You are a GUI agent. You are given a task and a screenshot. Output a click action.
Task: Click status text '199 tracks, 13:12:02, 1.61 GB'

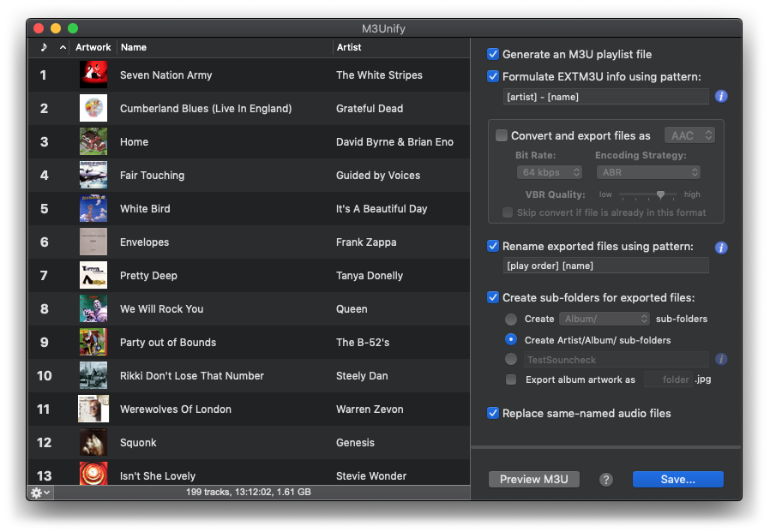[x=249, y=492]
